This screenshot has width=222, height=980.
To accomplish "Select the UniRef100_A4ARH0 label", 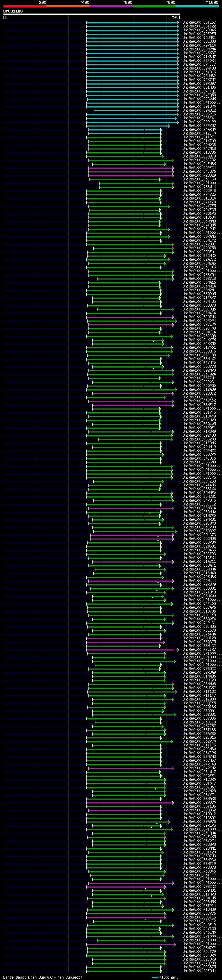I will pyautogui.click(x=199, y=129).
